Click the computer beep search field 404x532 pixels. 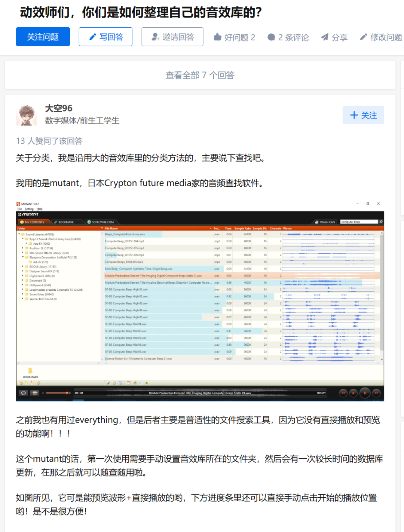click(359, 222)
